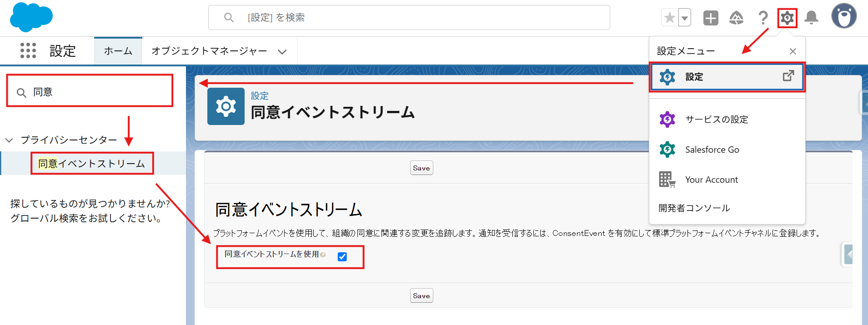The height and width of the screenshot is (325, 868).
Task: Open the Notifications bell
Action: tap(811, 18)
